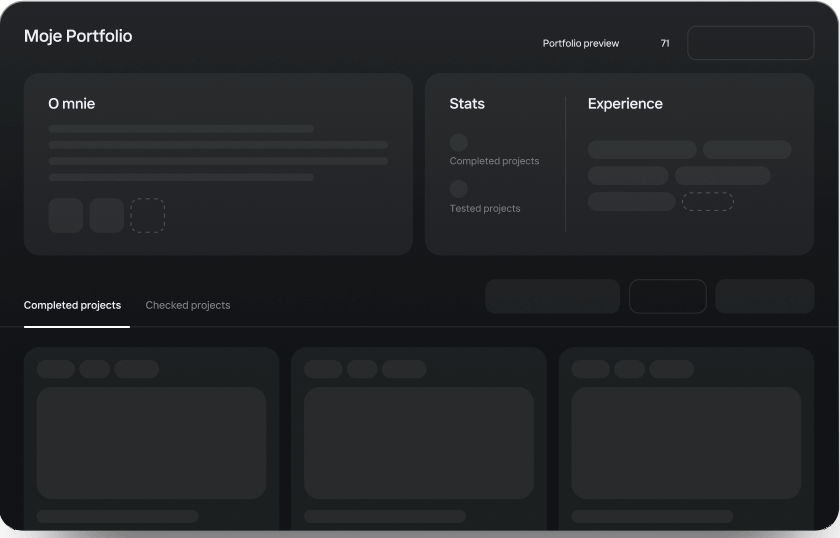
Task: Switch to the Checked projects tab
Action: [188, 305]
